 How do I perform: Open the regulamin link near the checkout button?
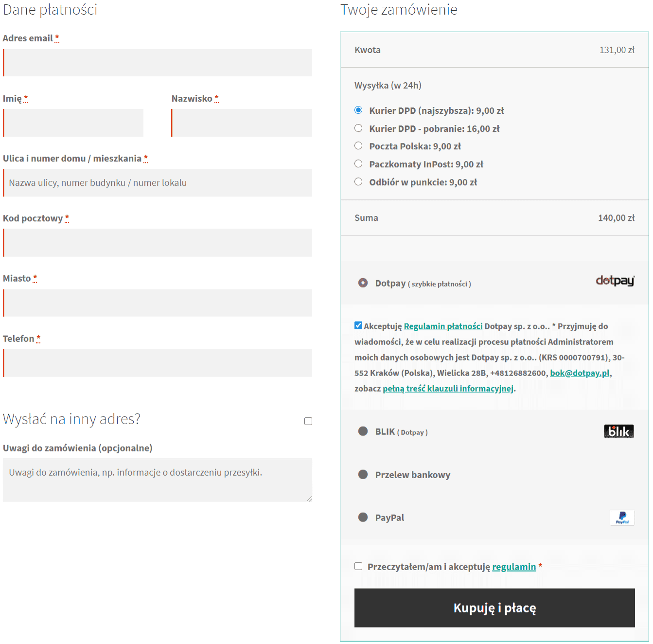coord(514,566)
